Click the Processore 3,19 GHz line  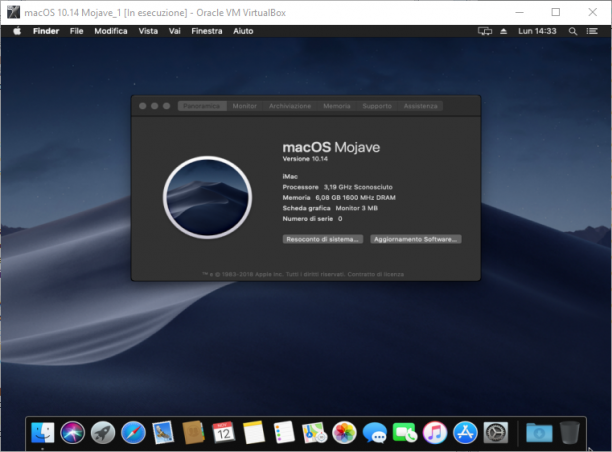338,187
